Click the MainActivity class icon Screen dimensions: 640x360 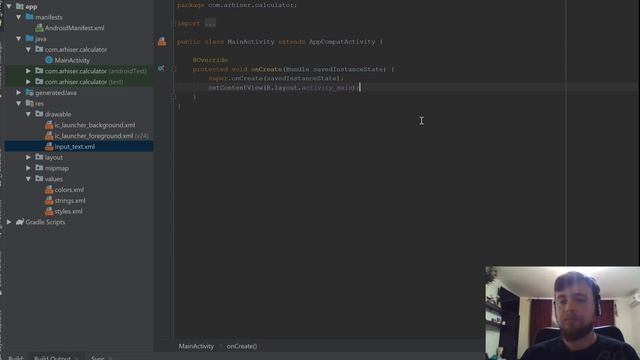tap(49, 60)
